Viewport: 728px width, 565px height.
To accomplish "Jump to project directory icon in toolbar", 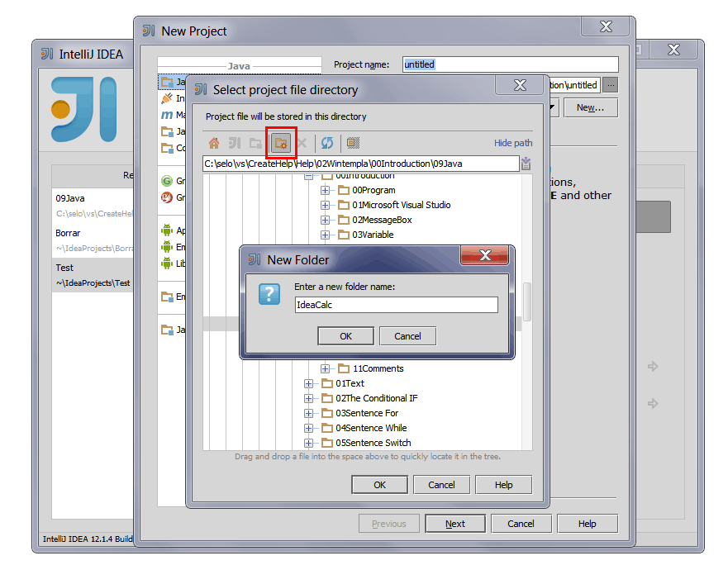I will (x=235, y=143).
